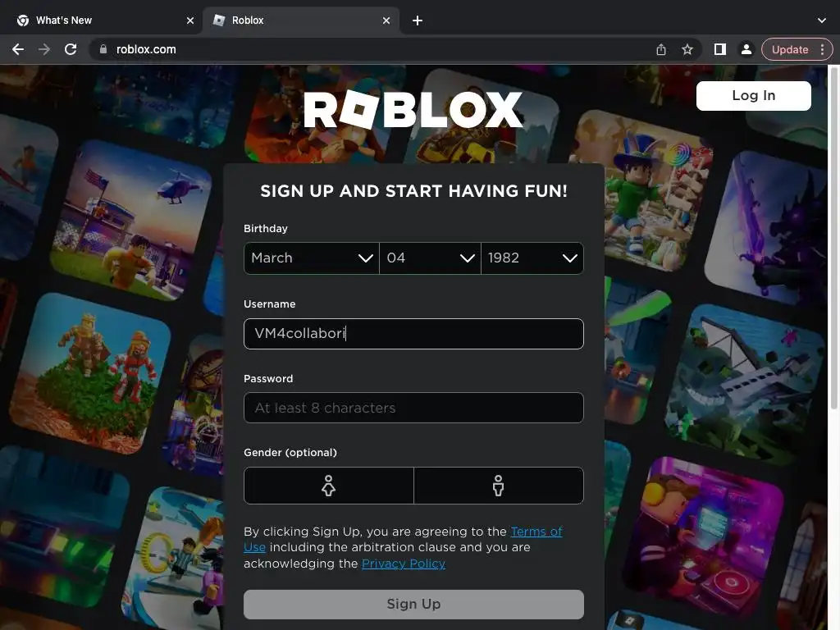
Task: Open the share page icon
Action: (661, 49)
